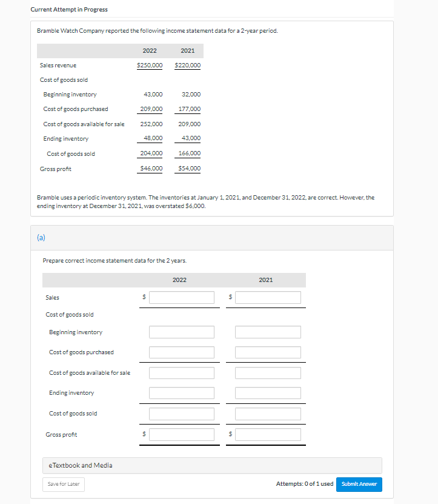Select the 2021 Ending inventory input
438x504 pixels.
coord(268,393)
